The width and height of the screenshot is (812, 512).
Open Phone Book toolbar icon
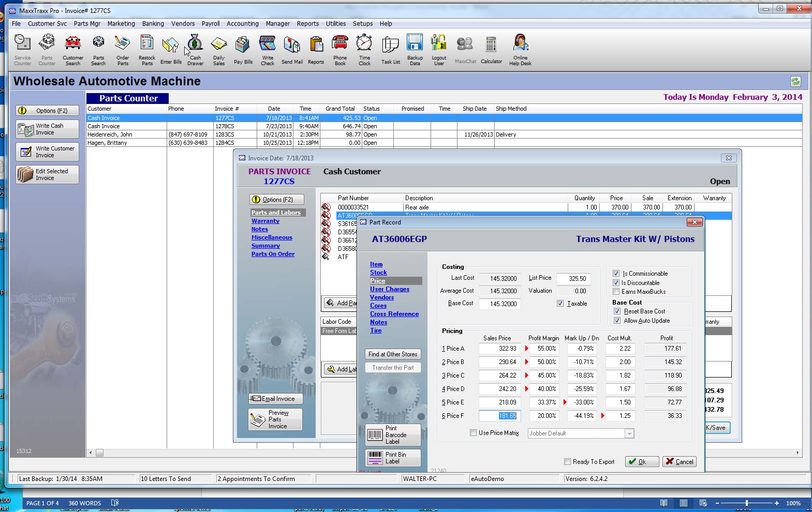coord(340,50)
